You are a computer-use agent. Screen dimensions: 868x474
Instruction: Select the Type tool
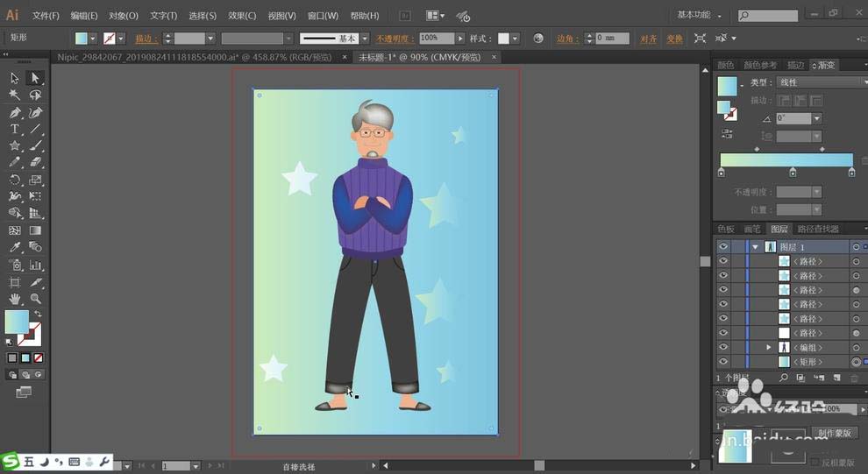tap(15, 129)
